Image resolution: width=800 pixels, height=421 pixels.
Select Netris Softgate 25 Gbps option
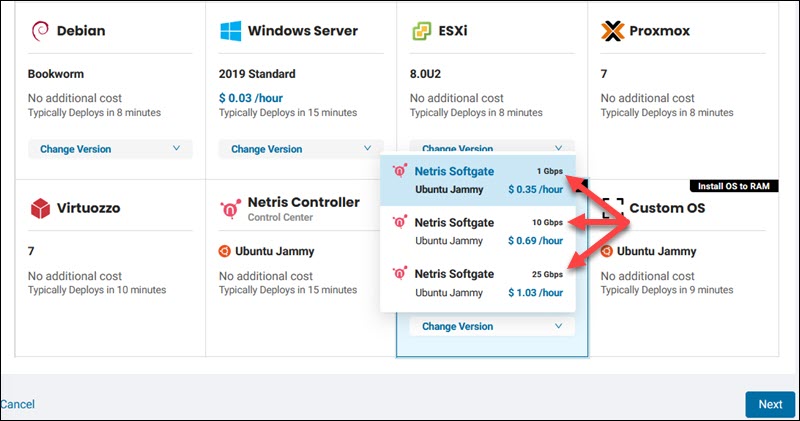click(x=478, y=283)
